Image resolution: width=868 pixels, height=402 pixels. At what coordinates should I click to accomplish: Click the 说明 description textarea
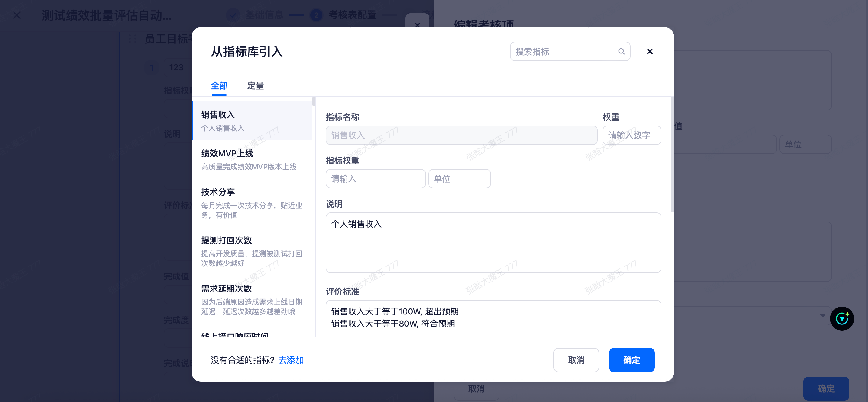[493, 242]
